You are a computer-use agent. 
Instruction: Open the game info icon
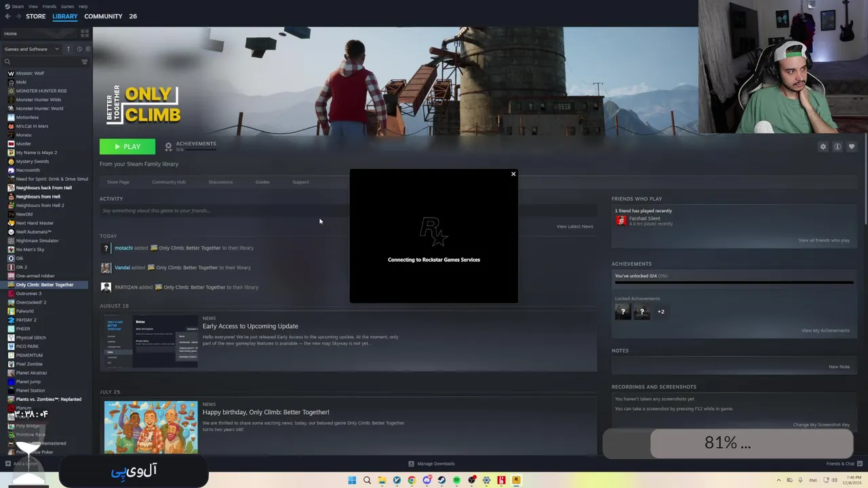point(837,146)
